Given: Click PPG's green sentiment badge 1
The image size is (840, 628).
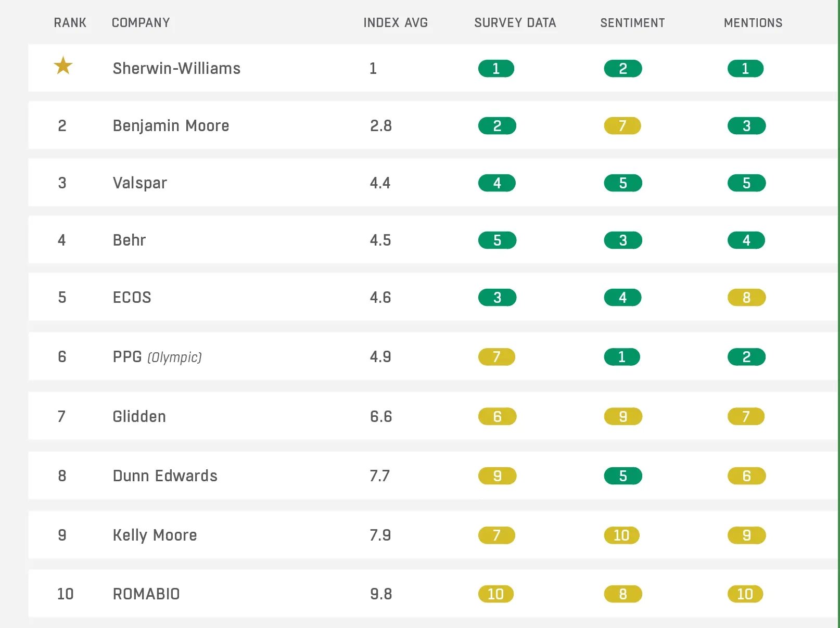Looking at the screenshot, I should click(x=622, y=357).
